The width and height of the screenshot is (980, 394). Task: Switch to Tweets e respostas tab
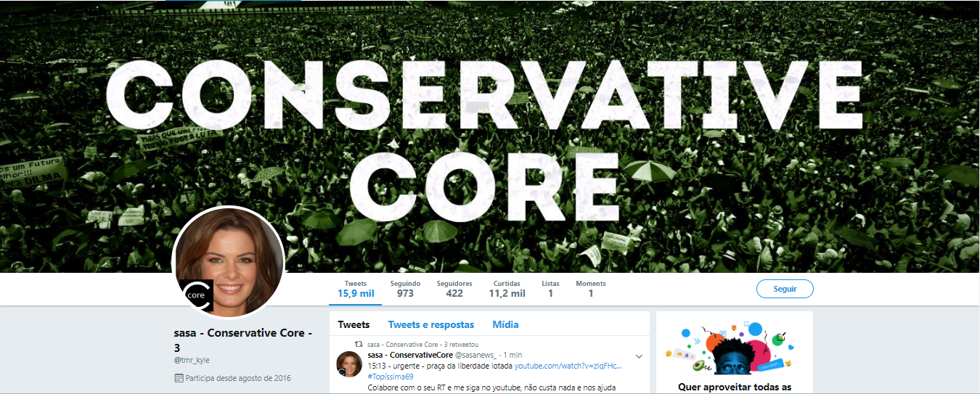pyautogui.click(x=431, y=325)
